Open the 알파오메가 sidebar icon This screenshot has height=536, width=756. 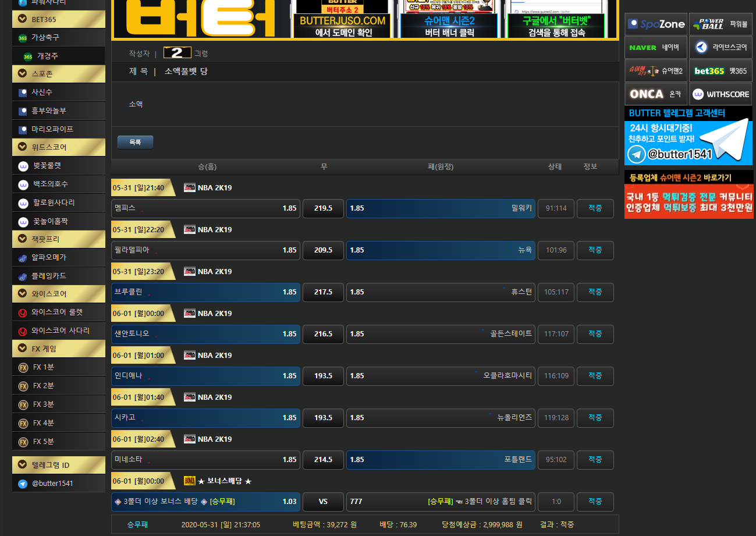tap(23, 258)
